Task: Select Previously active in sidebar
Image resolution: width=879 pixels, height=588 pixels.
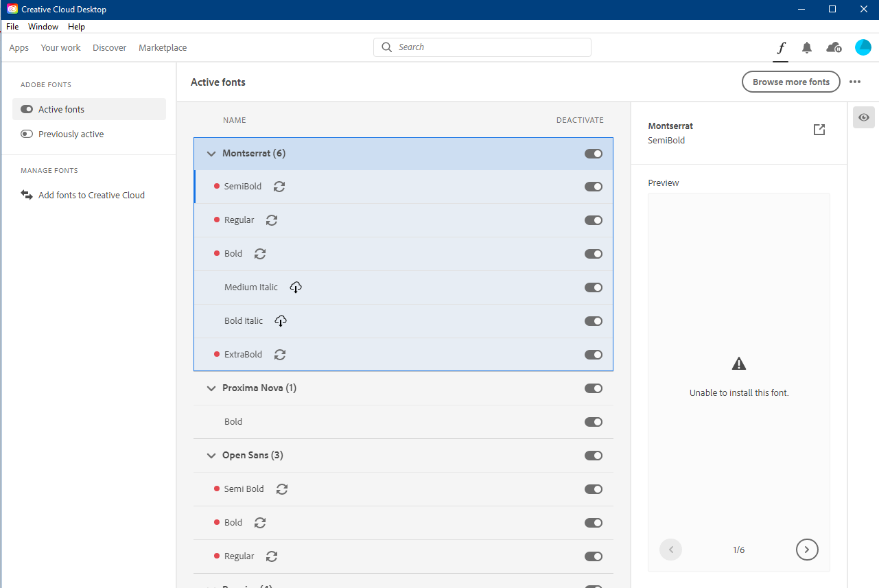Action: coord(89,134)
